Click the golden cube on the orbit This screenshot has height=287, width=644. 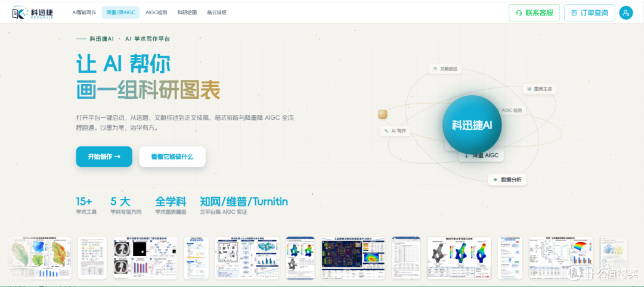[x=383, y=114]
